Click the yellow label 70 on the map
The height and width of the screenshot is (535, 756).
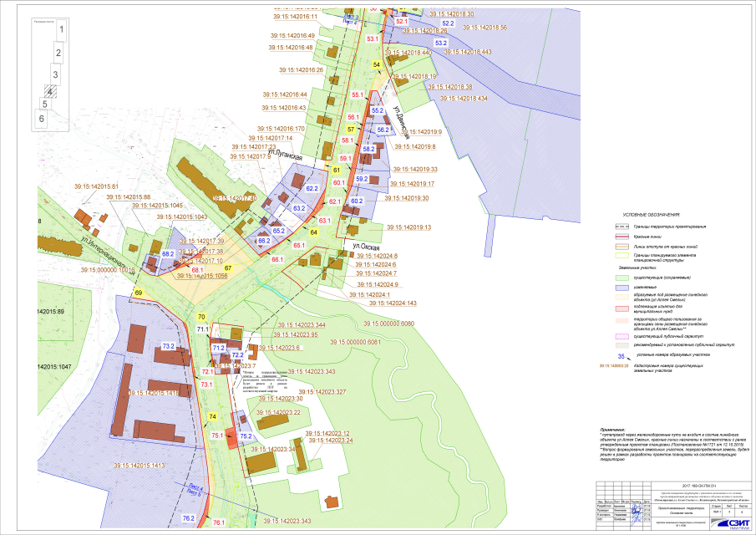[202, 317]
